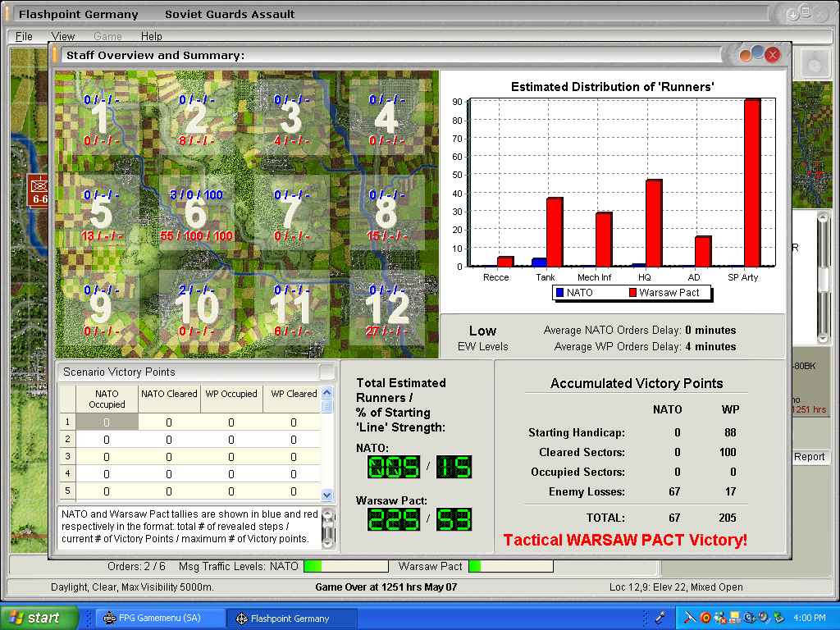Select sector 1 tile on the overview map
The height and width of the screenshot is (630, 840).
coord(101,118)
